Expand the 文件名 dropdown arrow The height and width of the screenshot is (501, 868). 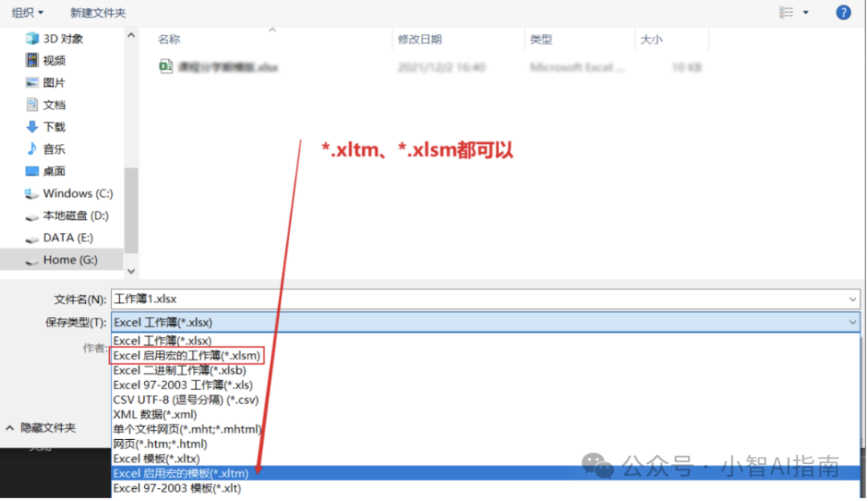pos(853,299)
